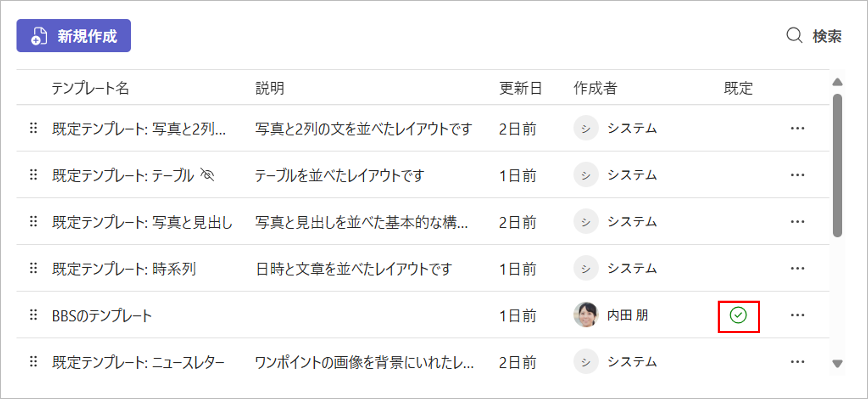This screenshot has width=868, height=399.
Task: Open more options for 時系列 template
Action: [x=797, y=269]
